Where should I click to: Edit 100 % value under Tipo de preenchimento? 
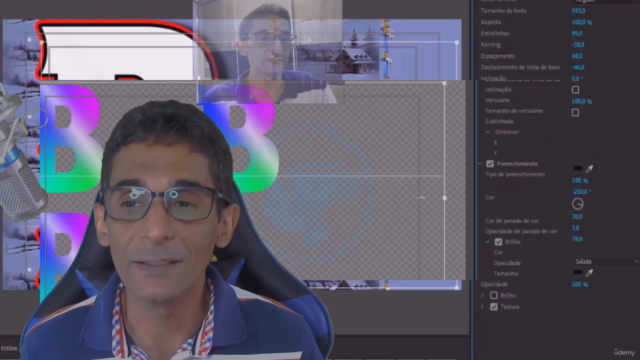580,180
